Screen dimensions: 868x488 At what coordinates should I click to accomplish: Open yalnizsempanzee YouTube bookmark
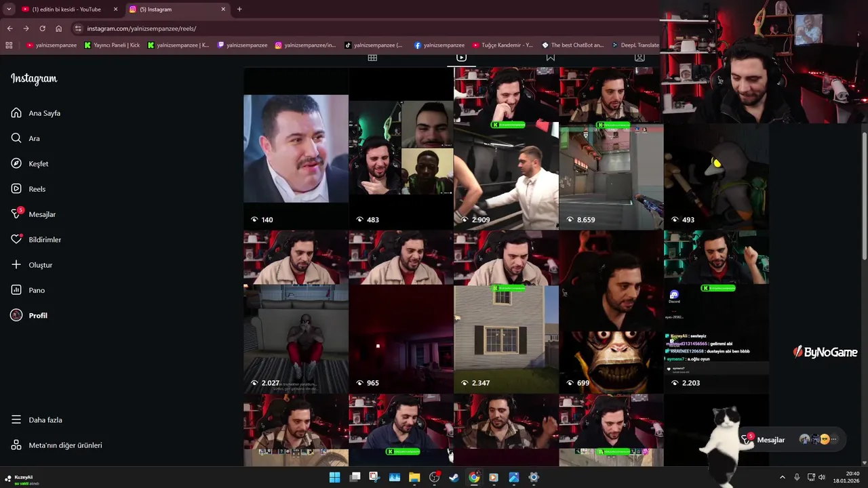tap(52, 45)
